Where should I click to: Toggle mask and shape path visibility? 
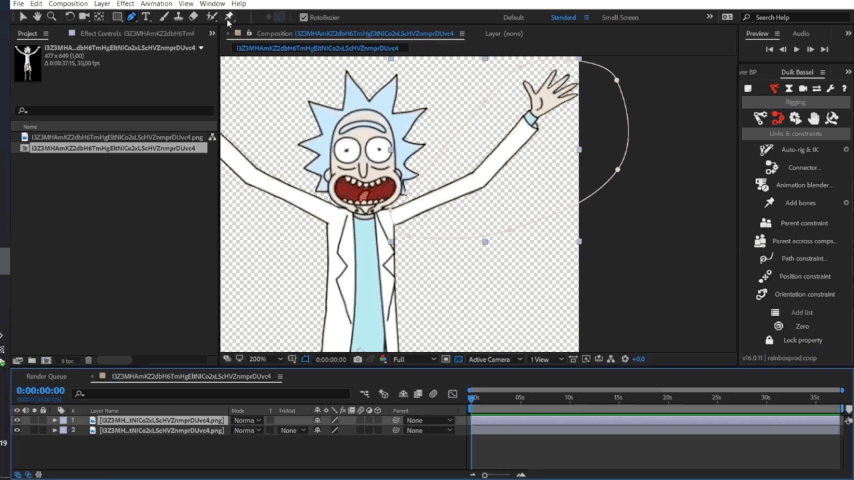pos(305,359)
